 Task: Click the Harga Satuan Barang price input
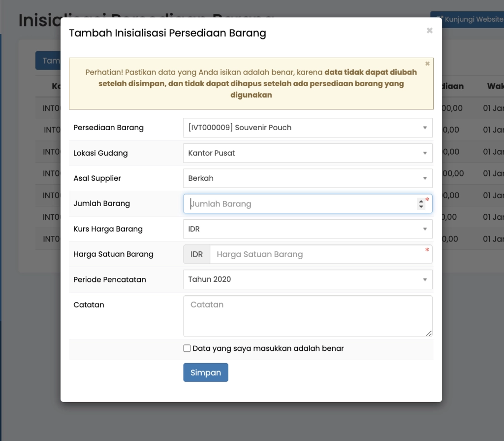(320, 255)
